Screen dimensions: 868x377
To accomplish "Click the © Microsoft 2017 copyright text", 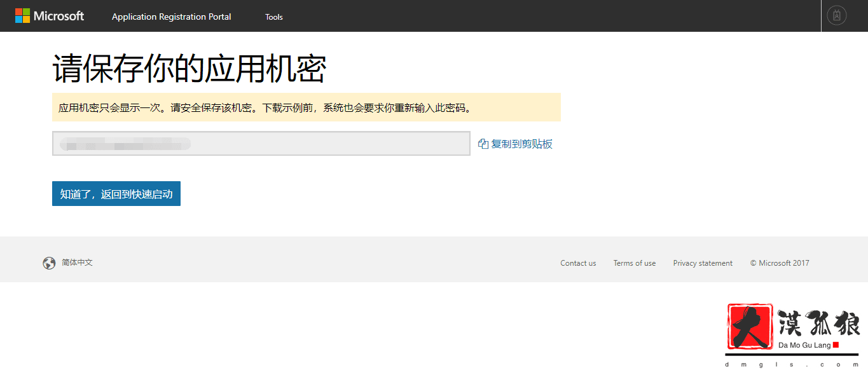I will click(x=780, y=263).
